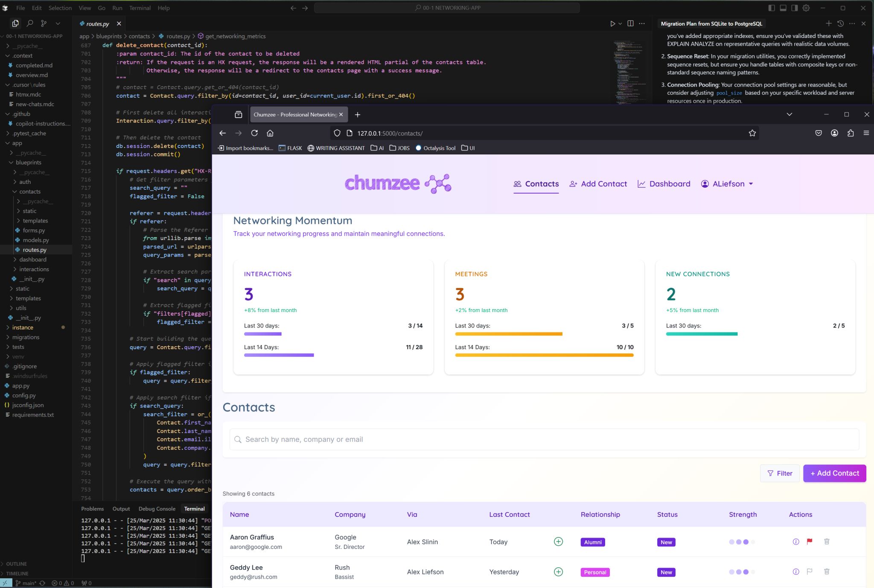
Task: Click the browser reload button
Action: [x=254, y=133]
